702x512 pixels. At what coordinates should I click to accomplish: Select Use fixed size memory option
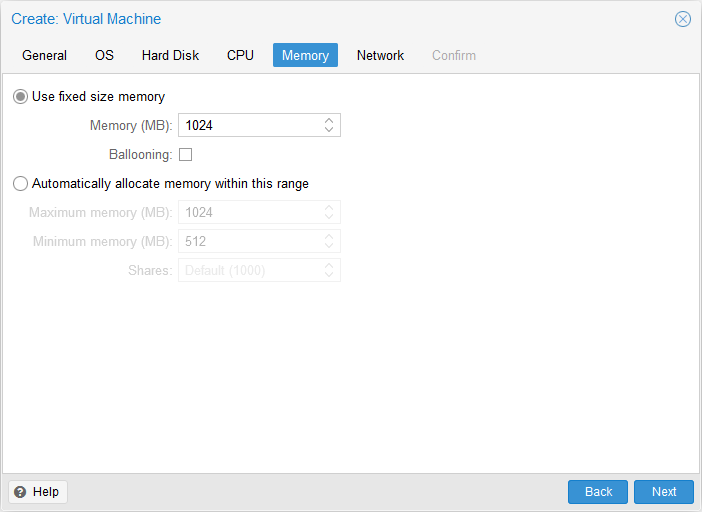(20, 97)
